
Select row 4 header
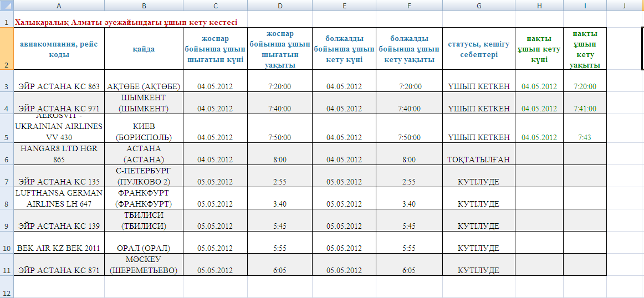7,102
